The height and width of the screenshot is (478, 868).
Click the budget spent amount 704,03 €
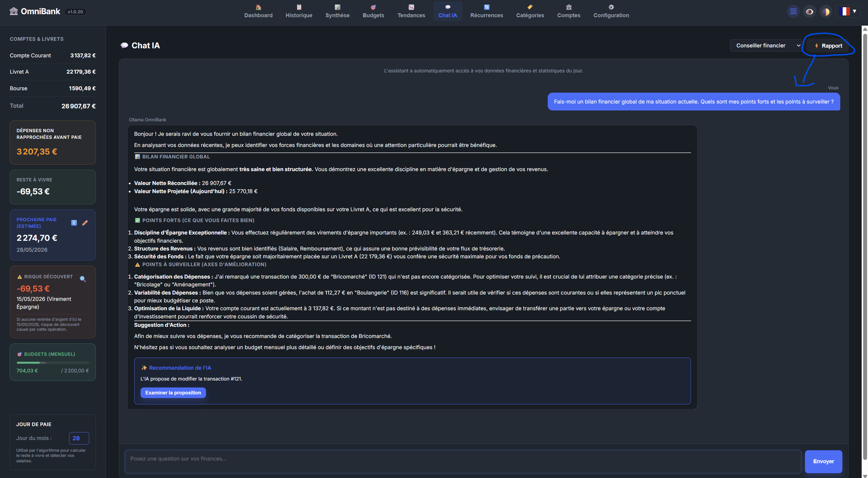coord(27,371)
